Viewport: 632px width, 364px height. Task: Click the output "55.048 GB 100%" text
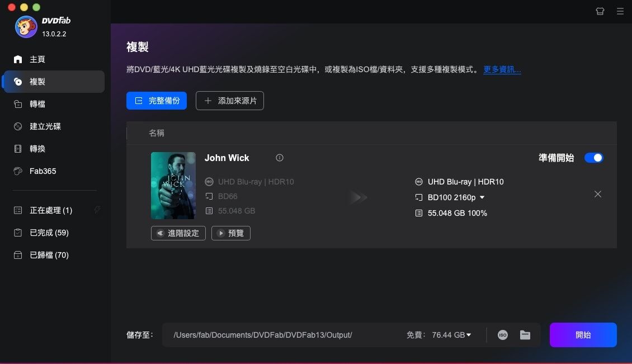pyautogui.click(x=457, y=213)
